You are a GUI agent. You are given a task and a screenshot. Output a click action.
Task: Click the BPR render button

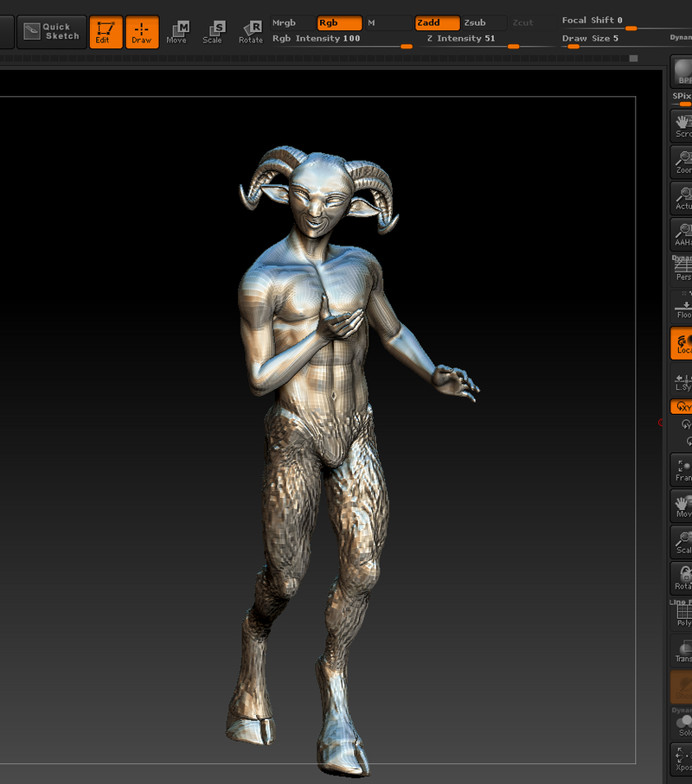[x=682, y=72]
